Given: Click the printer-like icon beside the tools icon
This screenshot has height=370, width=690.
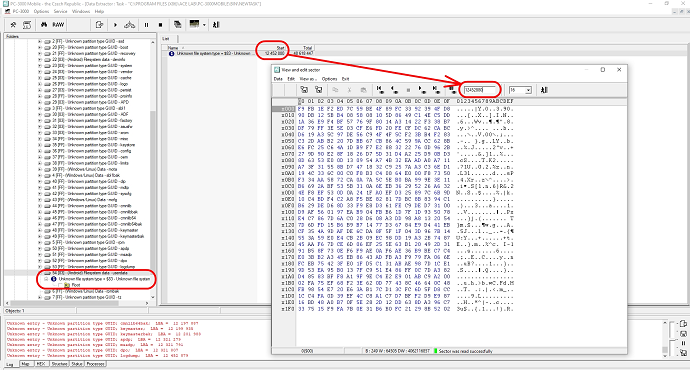Looking at the screenshot, I should point(27,25).
